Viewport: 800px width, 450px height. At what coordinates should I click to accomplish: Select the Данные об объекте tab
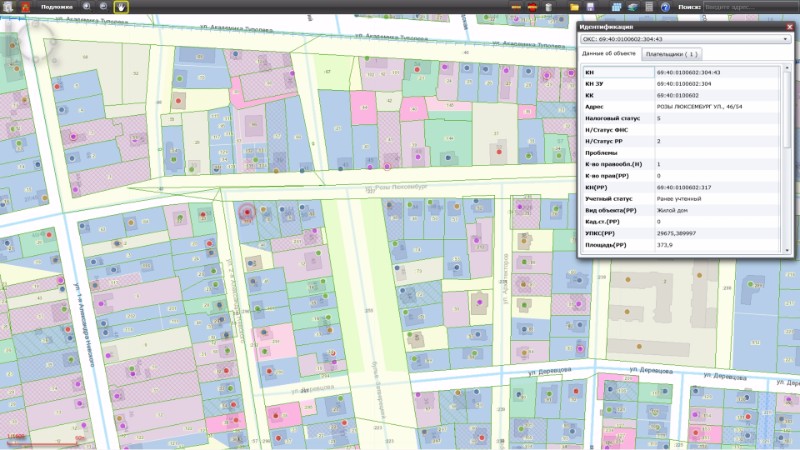point(610,54)
